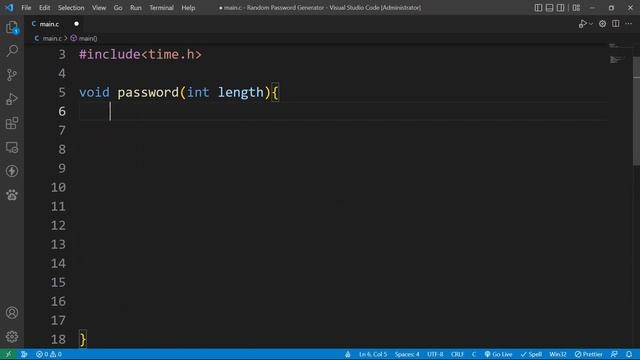Click the unsaved dot on main.c tab
The height and width of the screenshot is (360, 640).
pyautogui.click(x=76, y=24)
